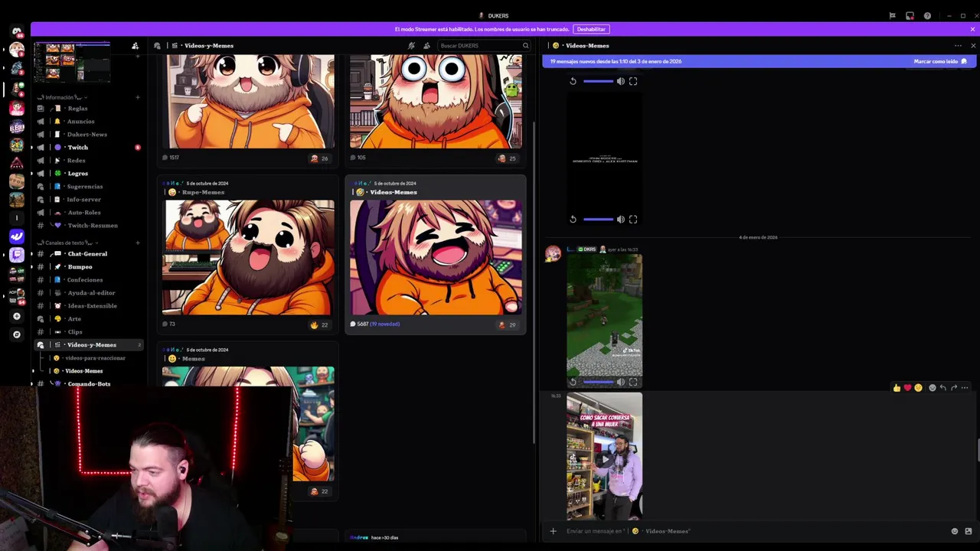Collapse the Canales de texto category
The width and height of the screenshot is (980, 551).
(67, 243)
